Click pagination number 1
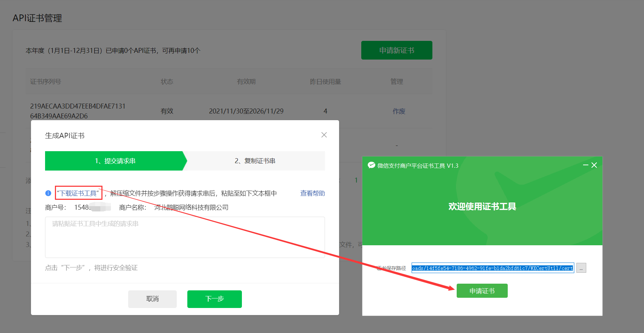The width and height of the screenshot is (644, 333). click(356, 180)
